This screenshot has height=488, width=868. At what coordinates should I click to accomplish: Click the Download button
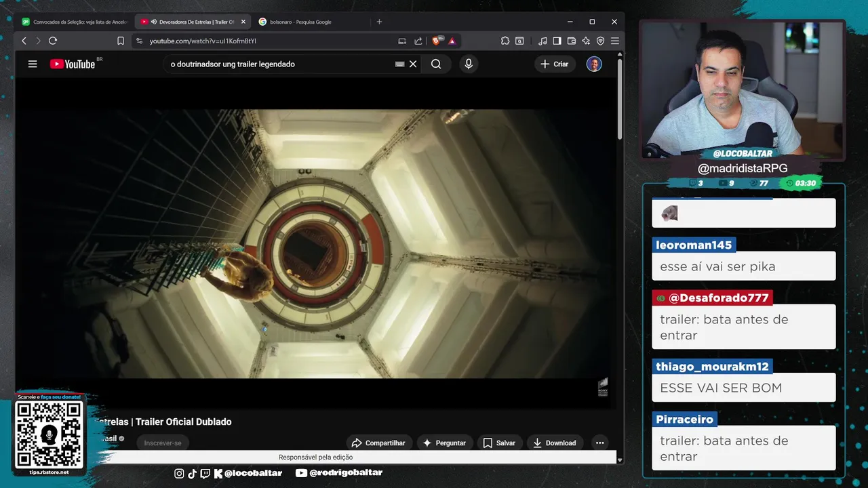[554, 443]
